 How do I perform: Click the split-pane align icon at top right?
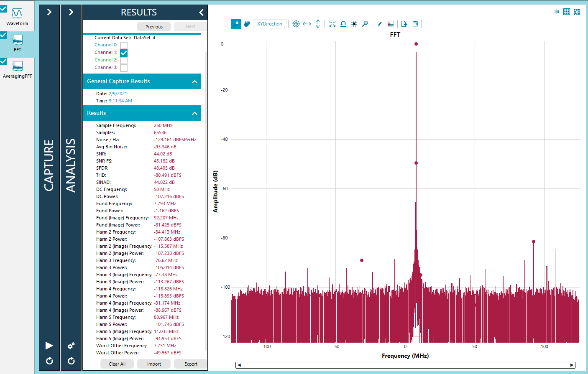(557, 12)
